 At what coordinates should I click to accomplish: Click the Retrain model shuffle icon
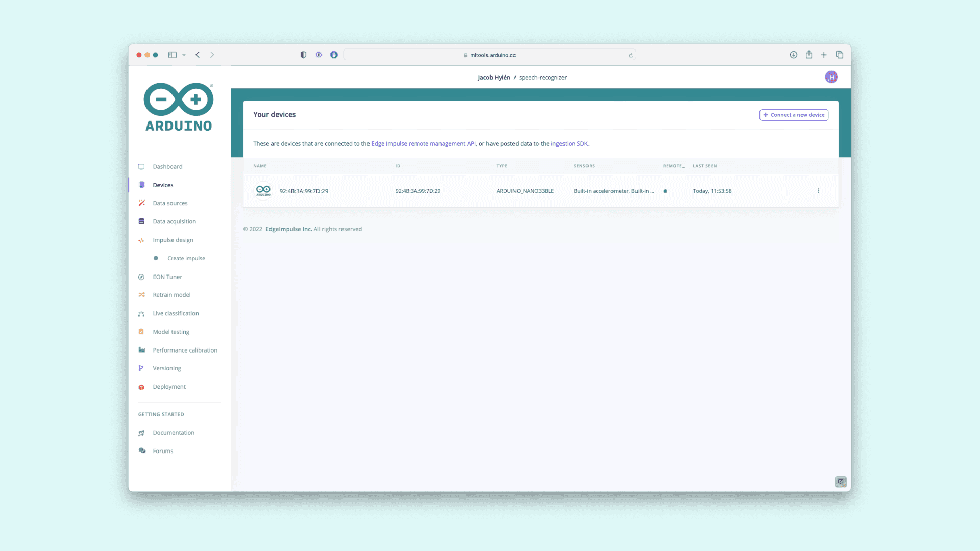tap(141, 295)
